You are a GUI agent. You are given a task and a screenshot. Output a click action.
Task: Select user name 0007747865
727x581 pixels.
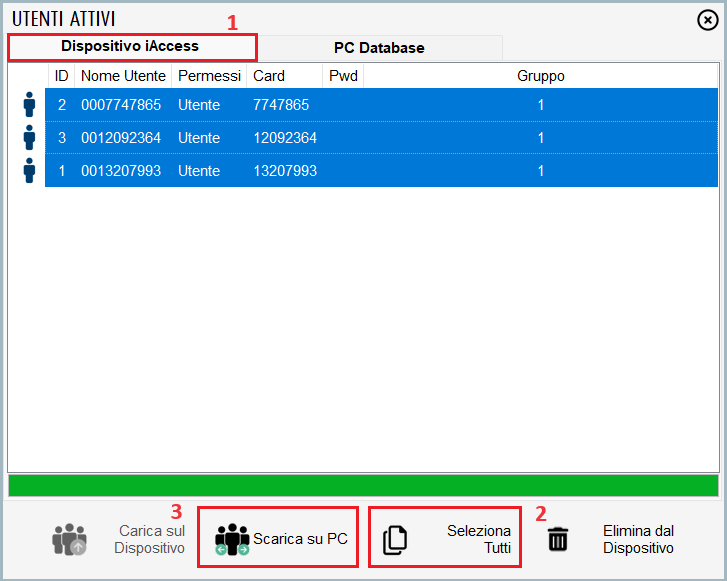[x=121, y=105]
